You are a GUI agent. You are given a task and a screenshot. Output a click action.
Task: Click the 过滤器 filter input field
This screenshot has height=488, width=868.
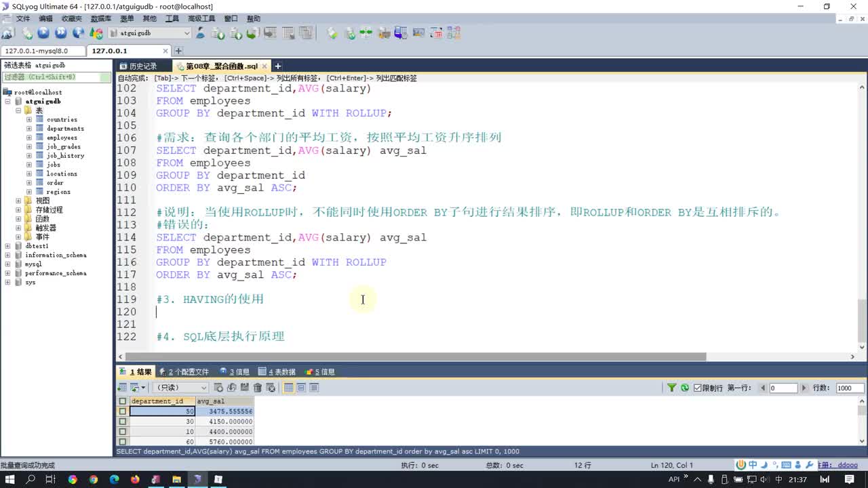57,77
